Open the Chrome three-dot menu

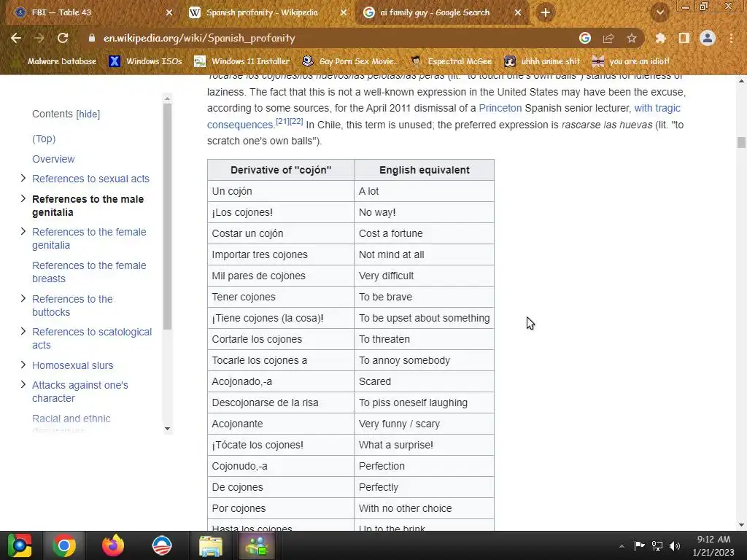(731, 38)
